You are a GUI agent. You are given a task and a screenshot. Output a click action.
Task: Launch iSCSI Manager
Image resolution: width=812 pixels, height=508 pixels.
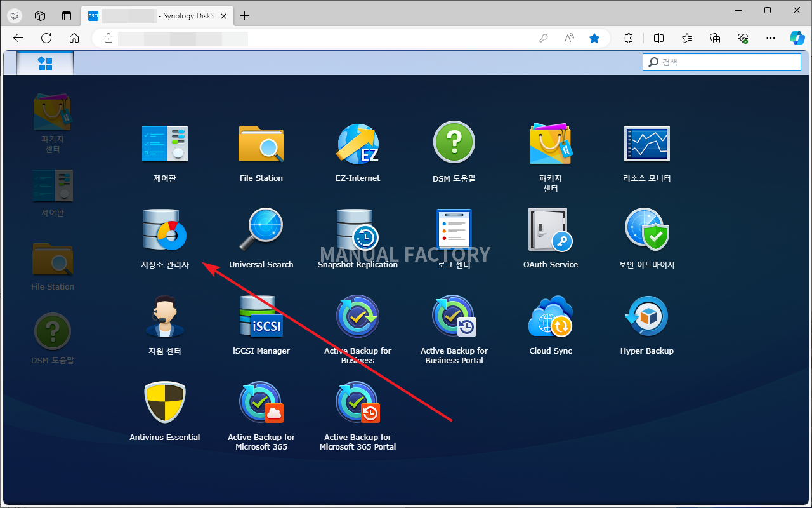[x=261, y=316]
